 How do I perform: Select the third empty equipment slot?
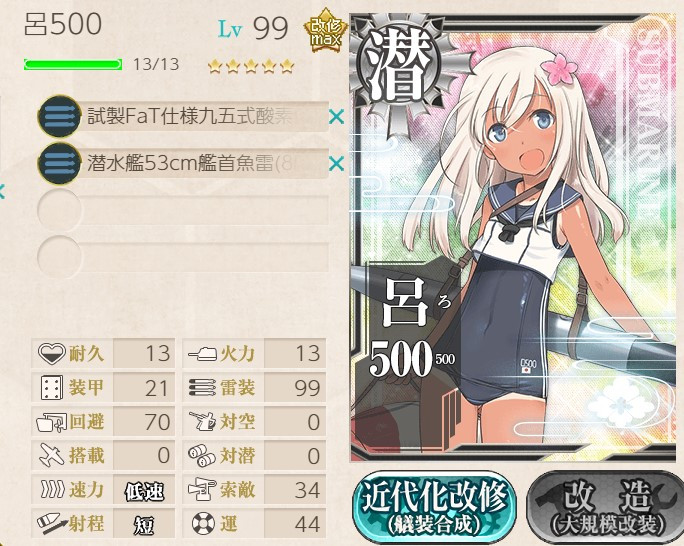pyautogui.click(x=183, y=211)
